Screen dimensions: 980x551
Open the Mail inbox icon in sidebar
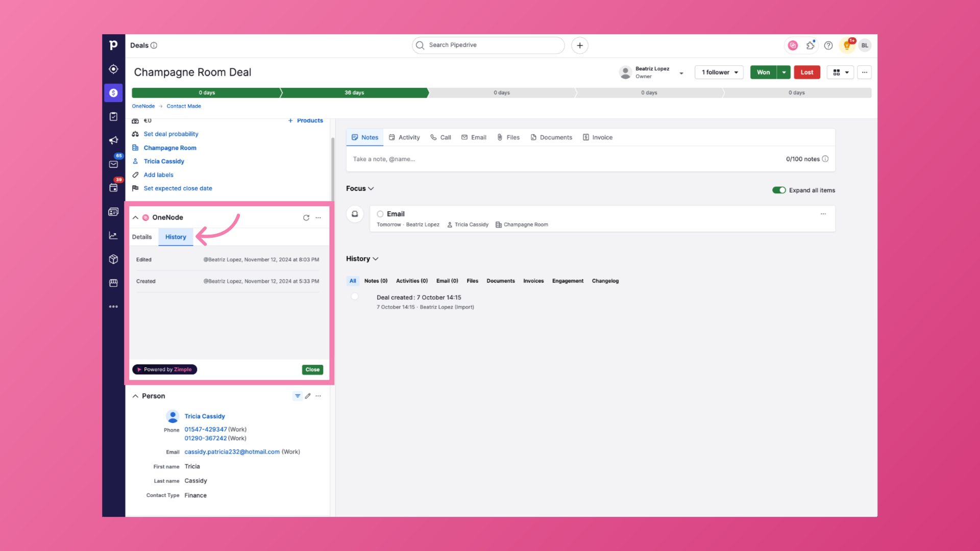click(x=113, y=164)
